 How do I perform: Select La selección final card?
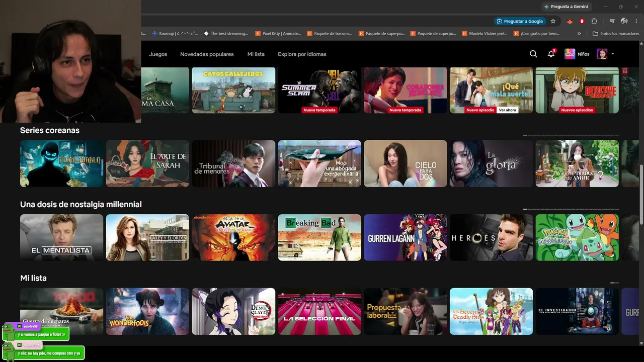319,311
